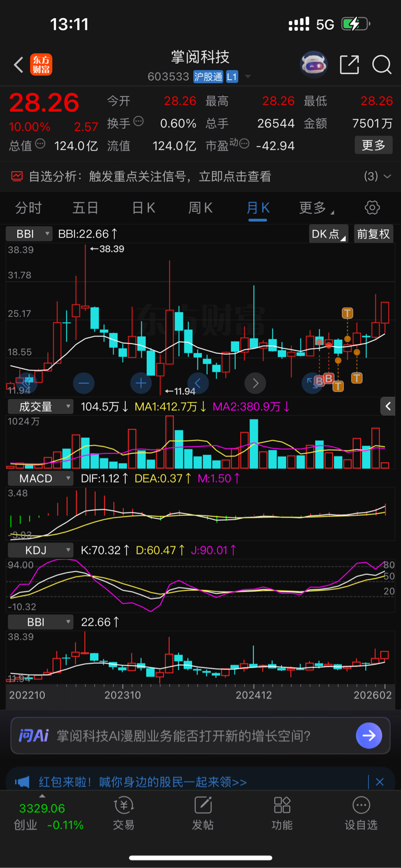Tap the red B marker on chart

(x=328, y=378)
